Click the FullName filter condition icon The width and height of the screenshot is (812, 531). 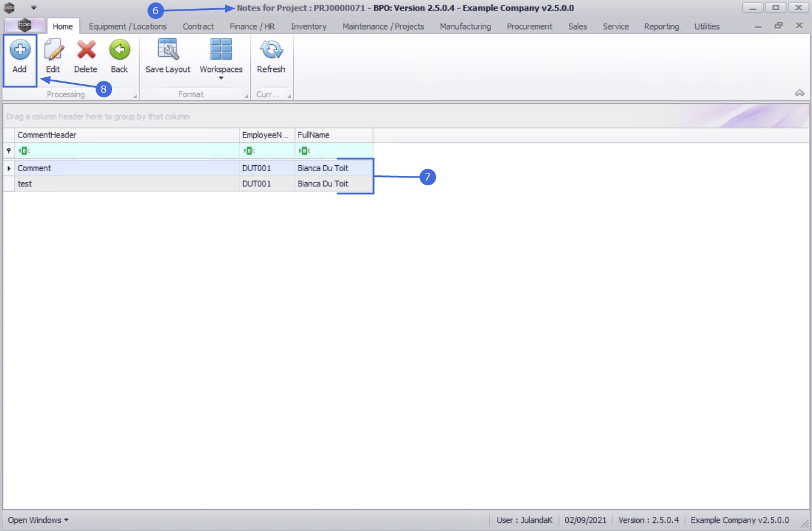click(304, 151)
